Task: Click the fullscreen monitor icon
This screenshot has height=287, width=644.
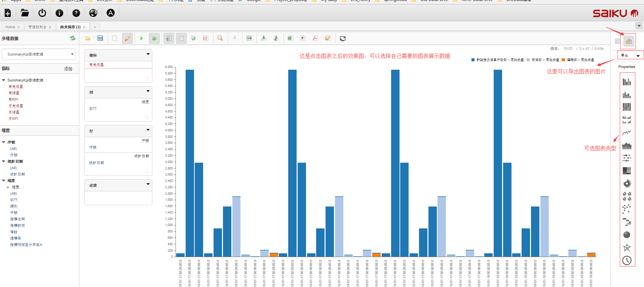Action: (x=343, y=39)
